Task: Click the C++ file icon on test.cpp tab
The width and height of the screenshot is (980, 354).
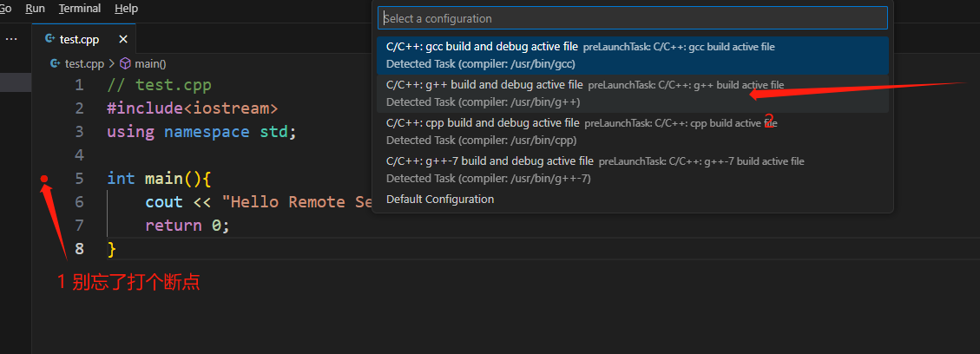Action: click(49, 39)
